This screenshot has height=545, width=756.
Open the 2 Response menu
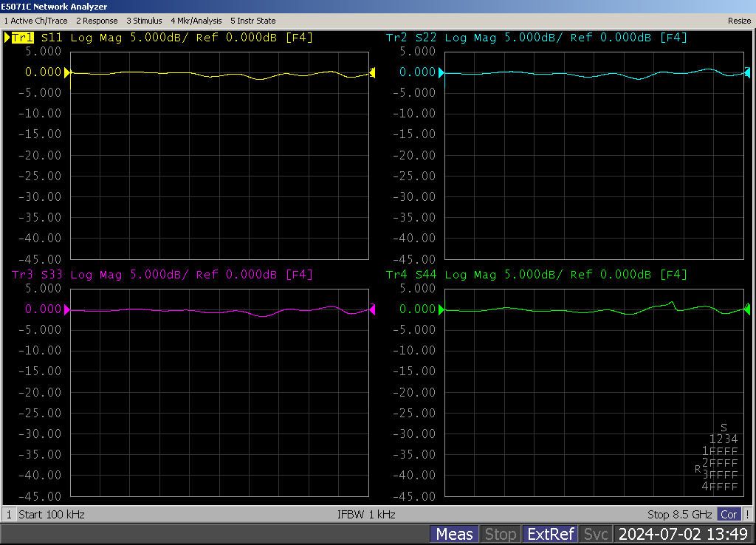(x=97, y=21)
